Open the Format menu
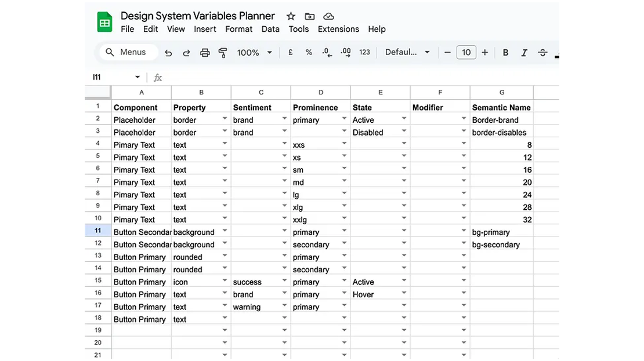 point(238,29)
